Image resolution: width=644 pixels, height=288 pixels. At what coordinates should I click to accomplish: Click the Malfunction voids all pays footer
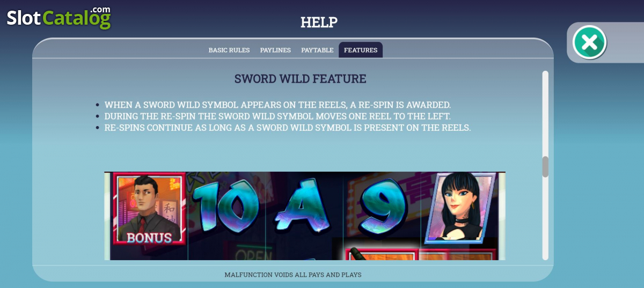(293, 275)
